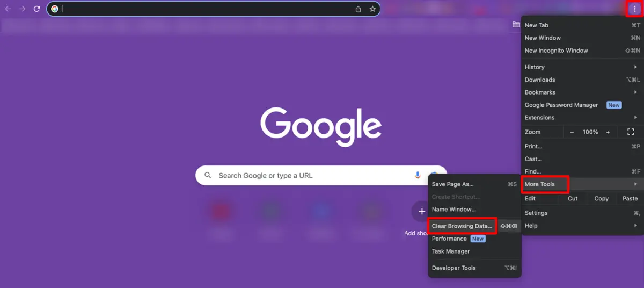The width and height of the screenshot is (644, 288).
Task: Expand the Extensions submenu
Action: [582, 118]
